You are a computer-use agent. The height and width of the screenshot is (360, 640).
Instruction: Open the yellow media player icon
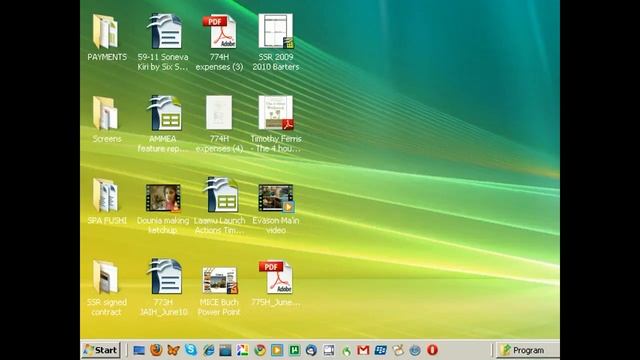tap(277, 350)
